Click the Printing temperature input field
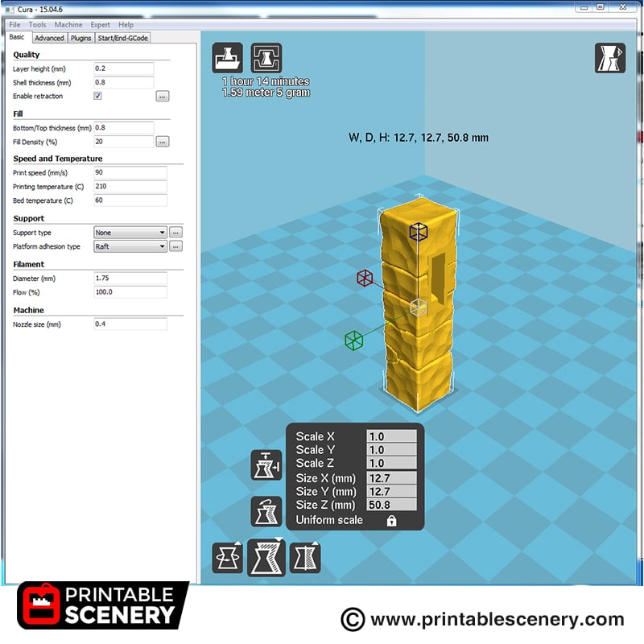 130,187
